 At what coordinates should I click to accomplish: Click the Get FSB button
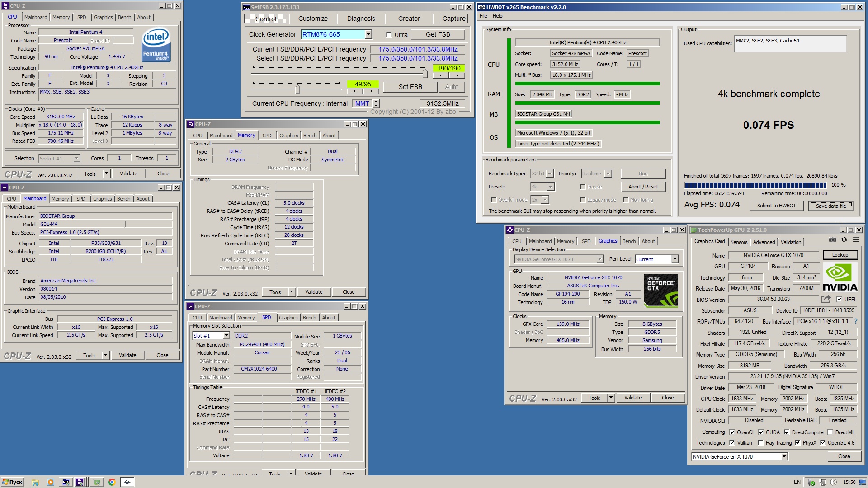(438, 34)
